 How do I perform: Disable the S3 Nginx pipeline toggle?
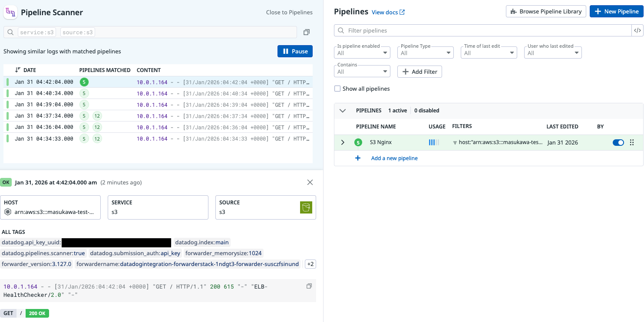[x=618, y=142]
